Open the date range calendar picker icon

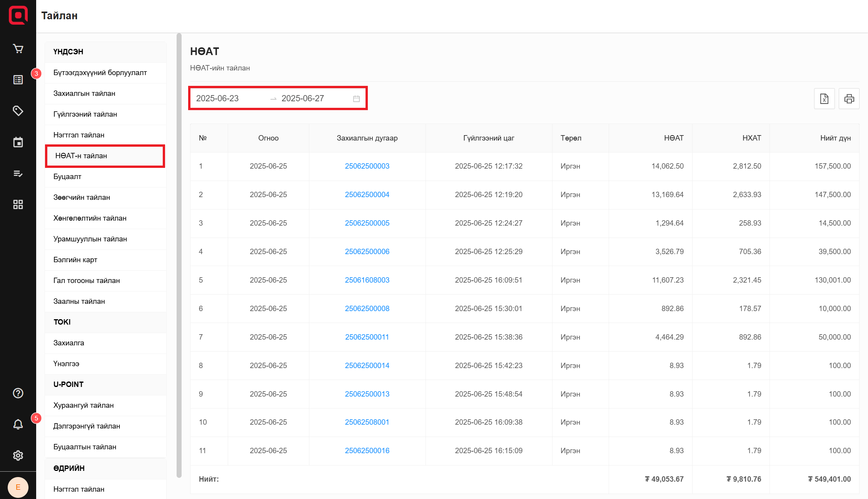click(x=356, y=99)
